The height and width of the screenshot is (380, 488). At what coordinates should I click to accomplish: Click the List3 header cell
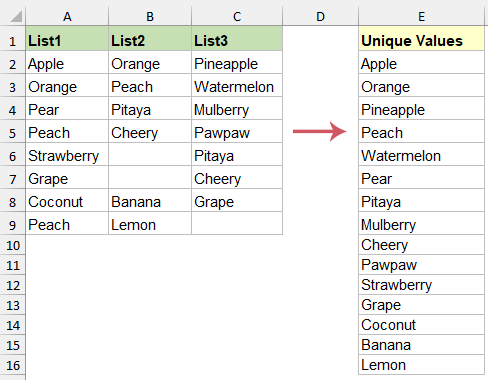point(237,39)
